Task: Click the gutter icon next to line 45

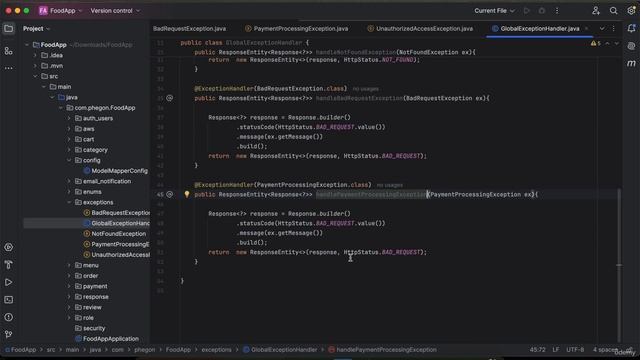Action: [170, 194]
